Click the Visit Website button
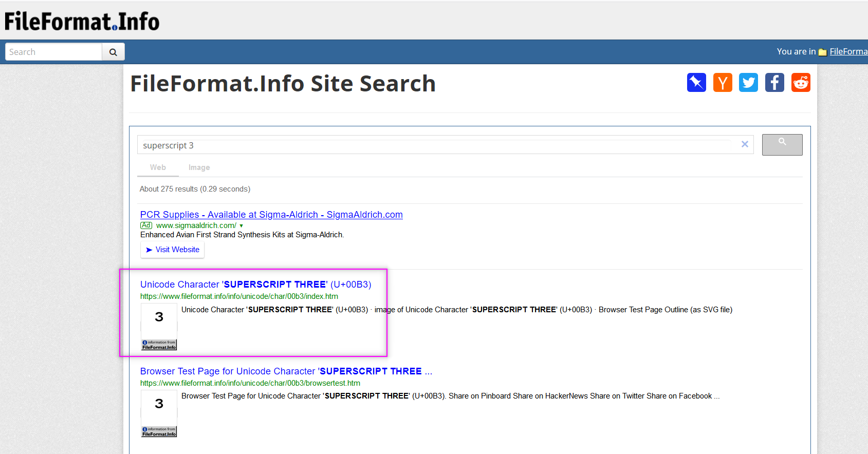The image size is (868, 454). 172,250
